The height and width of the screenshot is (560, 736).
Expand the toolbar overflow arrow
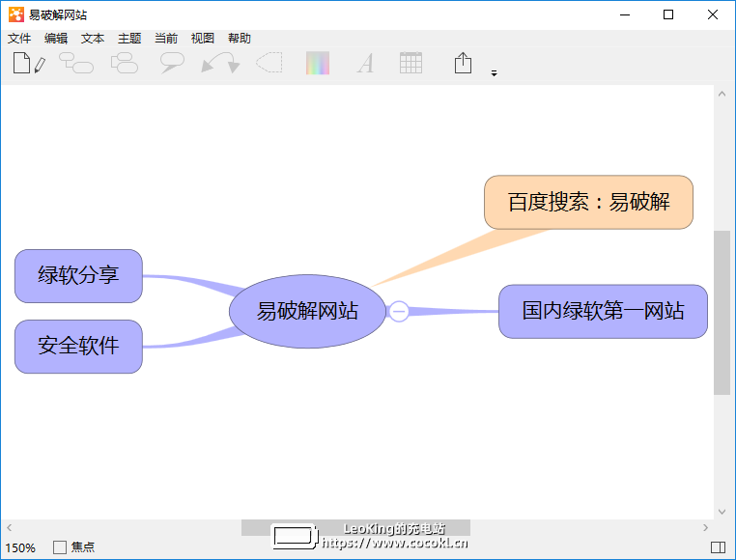pos(494,73)
